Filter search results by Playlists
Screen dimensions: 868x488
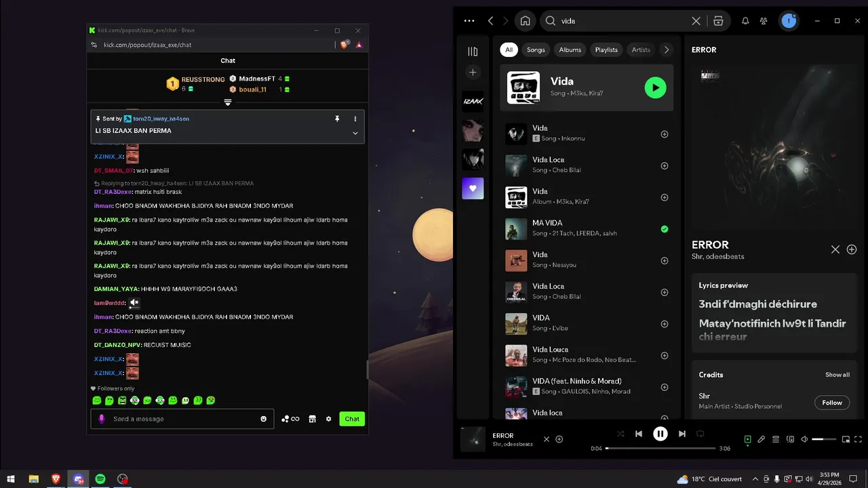pos(606,49)
